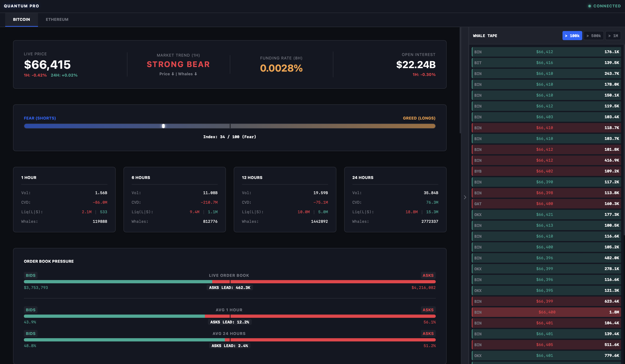Select the Bitcoin tab

coord(21,19)
